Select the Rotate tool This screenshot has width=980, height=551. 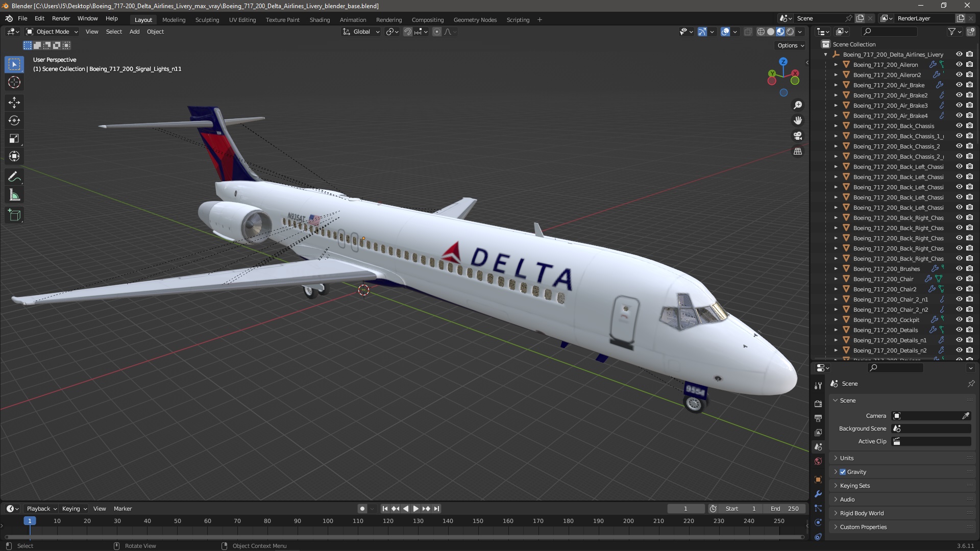14,120
